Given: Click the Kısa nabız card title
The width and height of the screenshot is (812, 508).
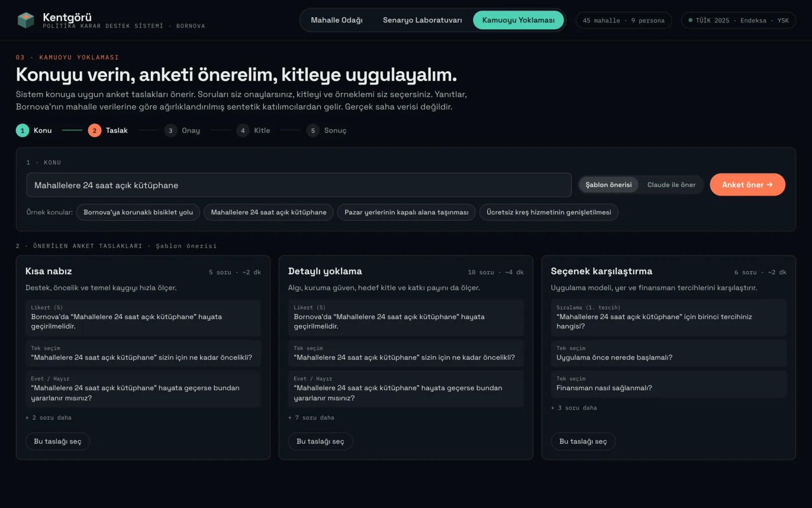Looking at the screenshot, I should coord(49,271).
